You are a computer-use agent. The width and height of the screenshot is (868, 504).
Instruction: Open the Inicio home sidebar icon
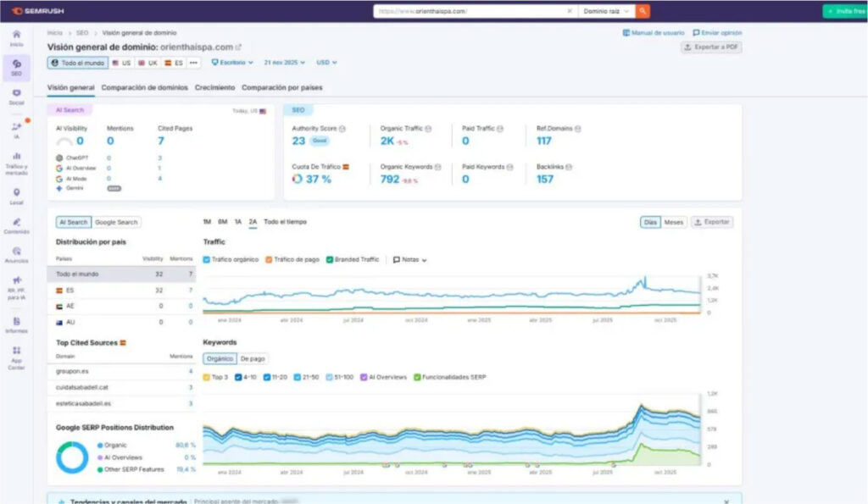pos(16,36)
